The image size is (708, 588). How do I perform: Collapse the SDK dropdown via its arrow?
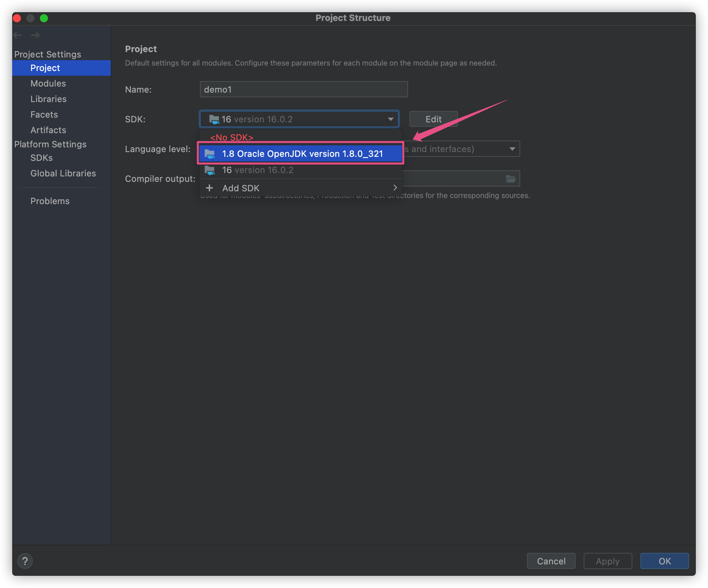(x=391, y=119)
